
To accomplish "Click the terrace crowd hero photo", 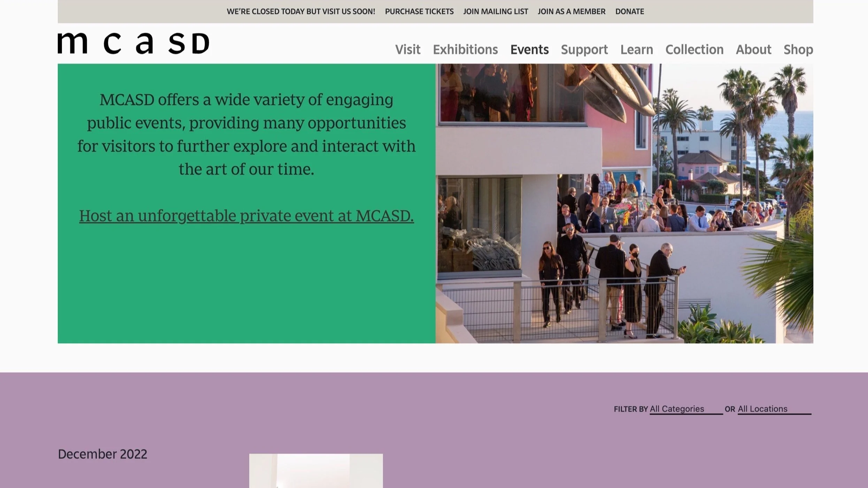I will tap(624, 203).
